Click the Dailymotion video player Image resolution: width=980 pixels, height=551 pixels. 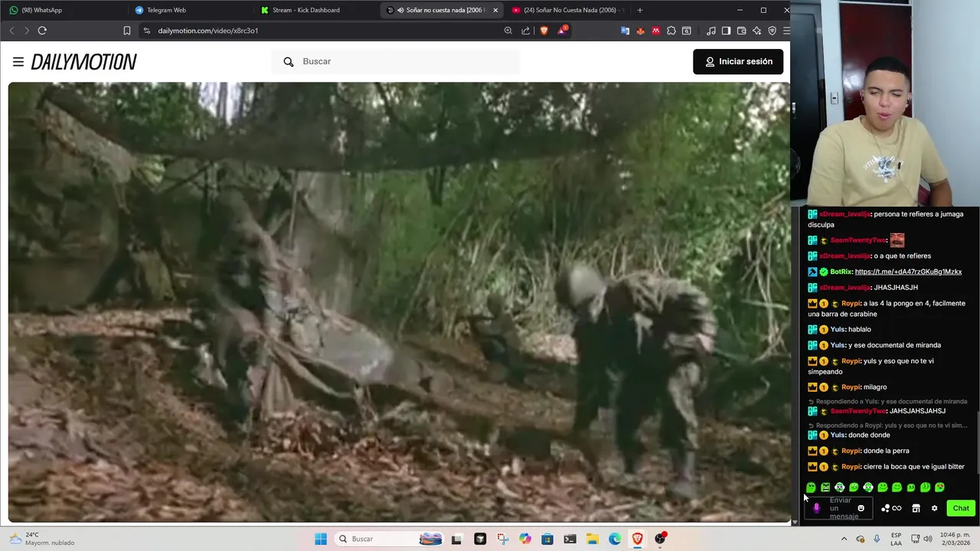click(x=399, y=302)
